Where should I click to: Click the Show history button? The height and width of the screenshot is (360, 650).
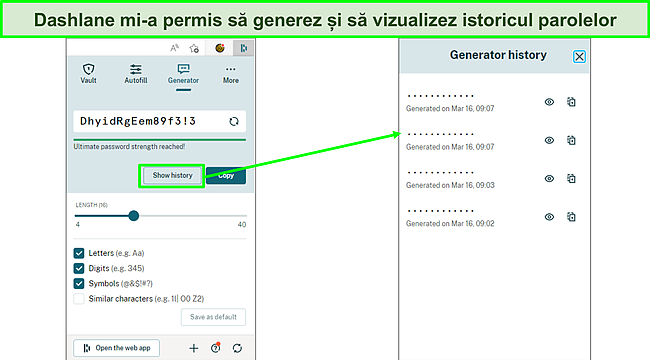pyautogui.click(x=172, y=175)
